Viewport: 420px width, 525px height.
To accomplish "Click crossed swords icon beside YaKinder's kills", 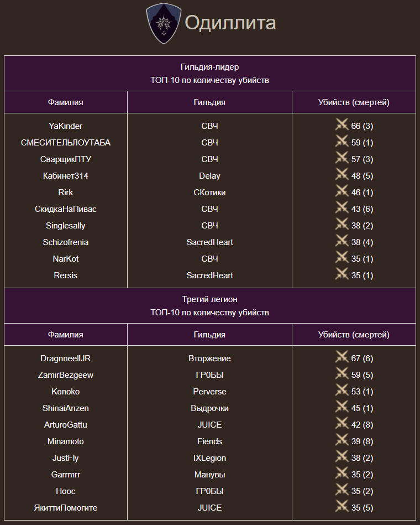I will point(342,125).
